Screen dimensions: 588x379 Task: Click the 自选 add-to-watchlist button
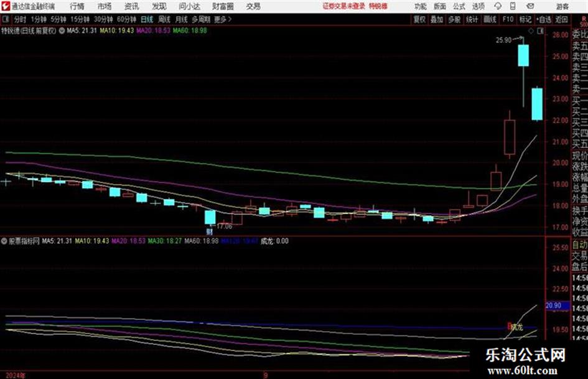544,19
